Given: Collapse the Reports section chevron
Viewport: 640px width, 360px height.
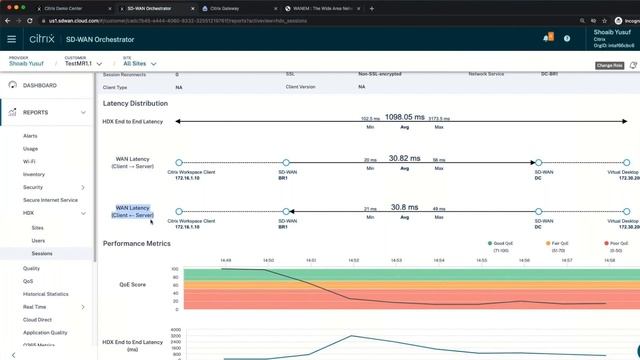Looking at the screenshot, I should (83, 112).
